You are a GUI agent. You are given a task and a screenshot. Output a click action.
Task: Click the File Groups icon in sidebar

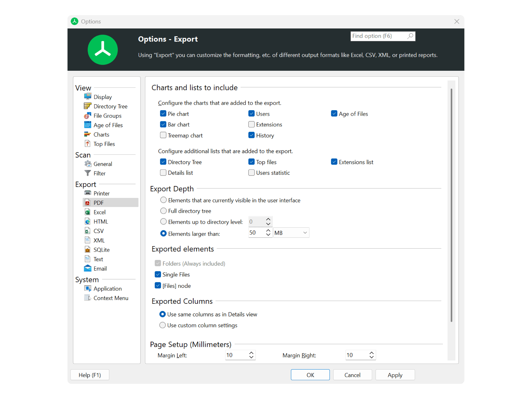pyautogui.click(x=88, y=115)
